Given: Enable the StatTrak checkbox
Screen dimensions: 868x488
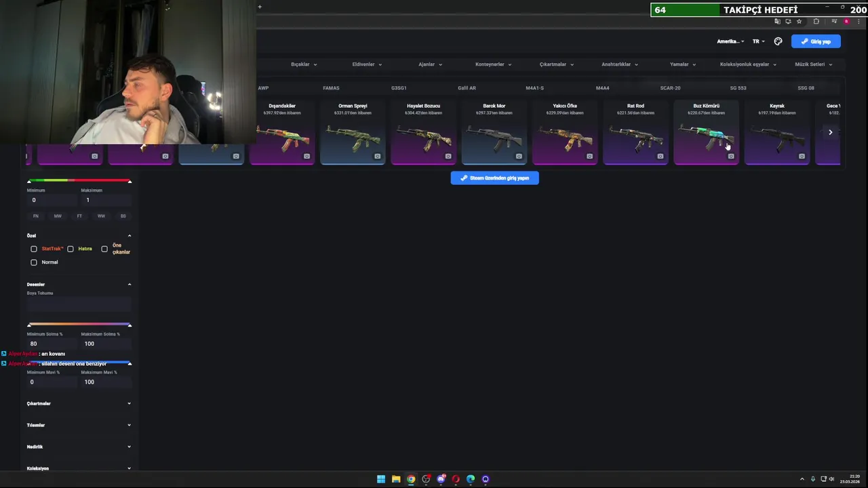Looking at the screenshot, I should pyautogui.click(x=34, y=249).
